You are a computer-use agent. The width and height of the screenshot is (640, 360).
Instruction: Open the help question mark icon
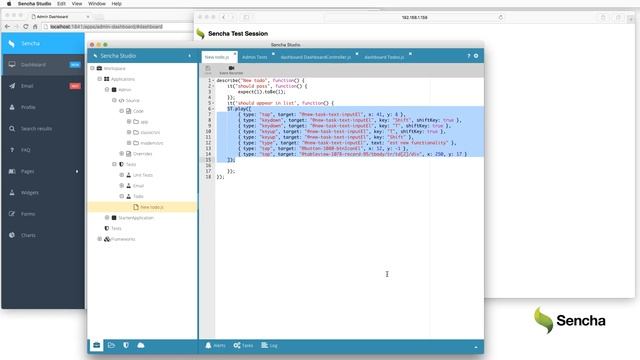tap(469, 56)
